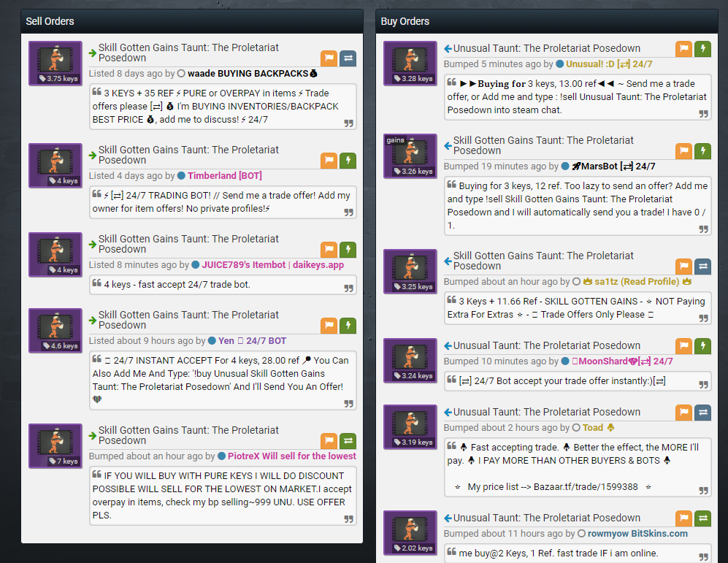Open the 3.24 keys buy order thumbnail
728x563 pixels.
410,361
